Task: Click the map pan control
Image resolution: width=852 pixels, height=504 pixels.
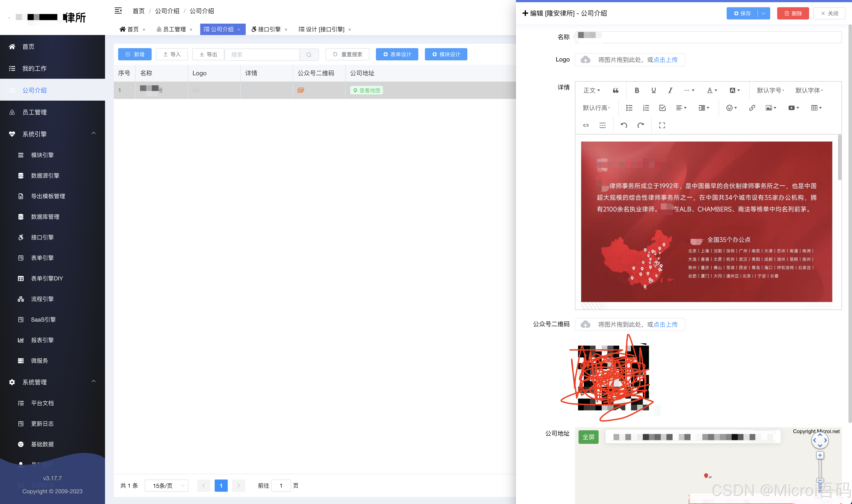Action: click(x=820, y=441)
